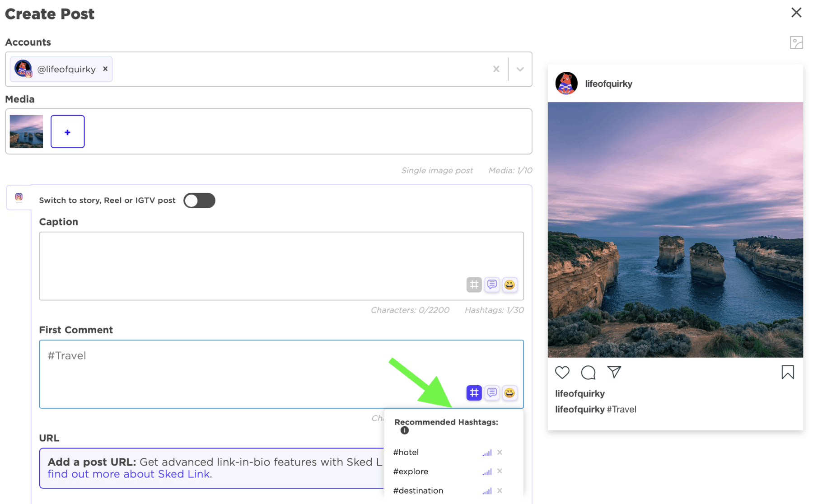Add more media using the plus button
This screenshot has width=813, height=504.
[x=67, y=131]
